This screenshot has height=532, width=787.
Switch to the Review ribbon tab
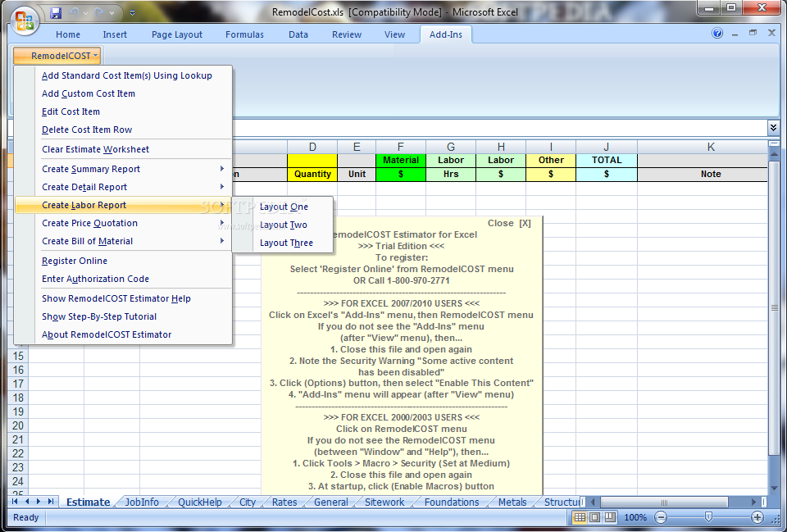[346, 34]
